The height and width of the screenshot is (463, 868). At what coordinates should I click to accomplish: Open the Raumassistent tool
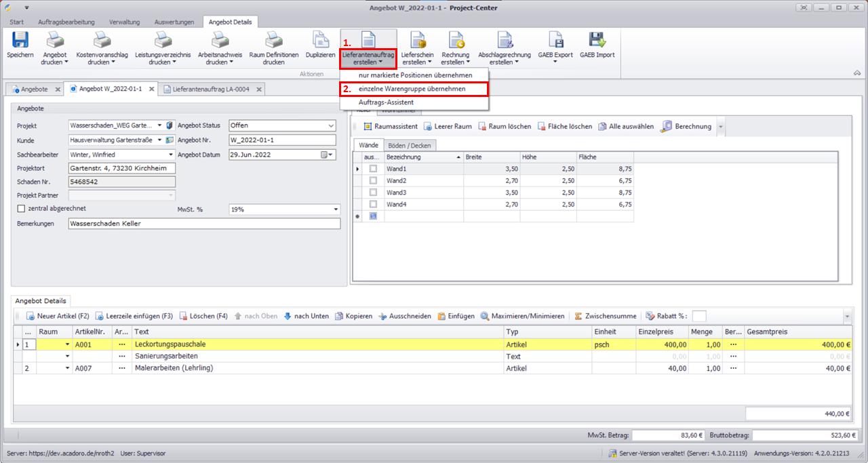[390, 126]
